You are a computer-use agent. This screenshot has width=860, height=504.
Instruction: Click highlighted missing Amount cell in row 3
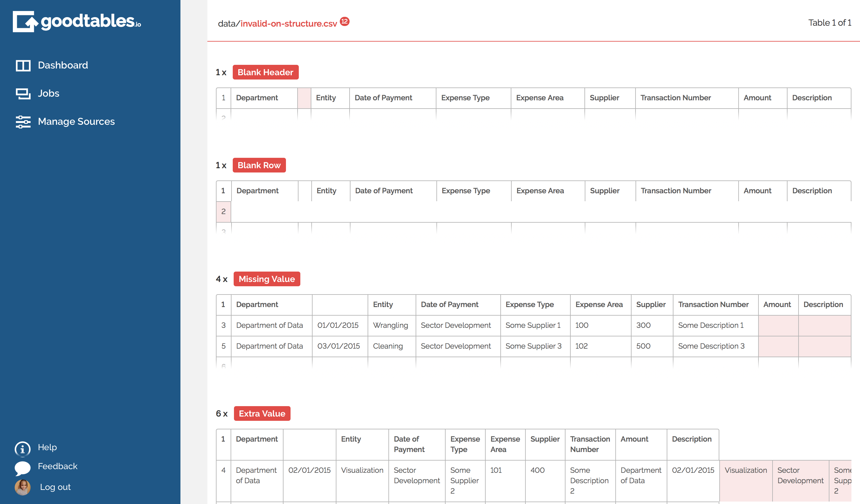(x=778, y=325)
